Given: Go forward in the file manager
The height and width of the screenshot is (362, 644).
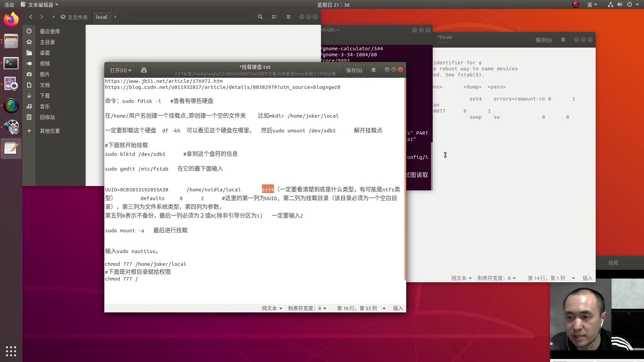Looking at the screenshot, I should click(x=42, y=17).
